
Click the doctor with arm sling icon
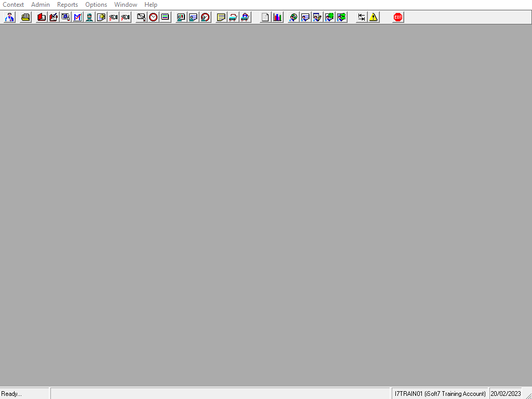click(x=9, y=17)
